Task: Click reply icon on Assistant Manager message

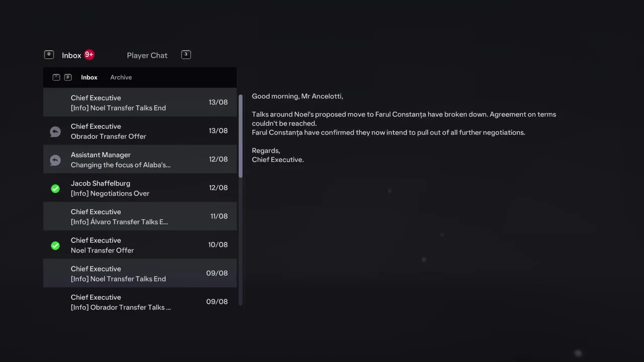Action: point(55,160)
